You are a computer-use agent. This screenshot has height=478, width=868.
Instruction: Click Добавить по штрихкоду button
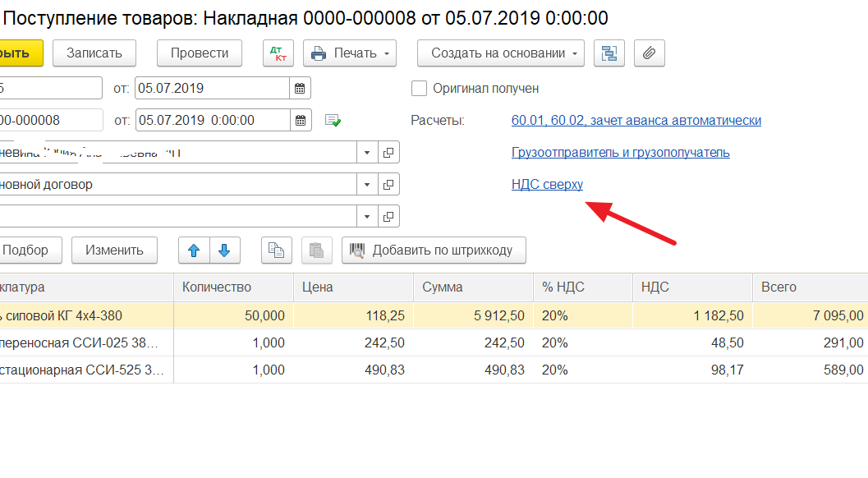coord(434,250)
